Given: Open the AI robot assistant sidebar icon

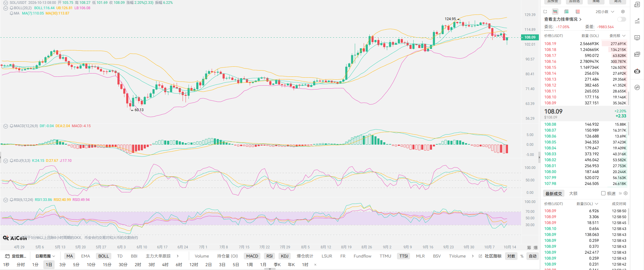Looking at the screenshot, I should coord(637,71).
